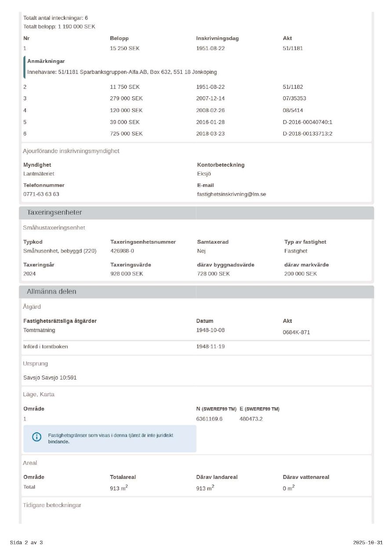Click the Småhustaxeringsenhet heading
Viewport: 392px width, 555px height.
[54, 228]
